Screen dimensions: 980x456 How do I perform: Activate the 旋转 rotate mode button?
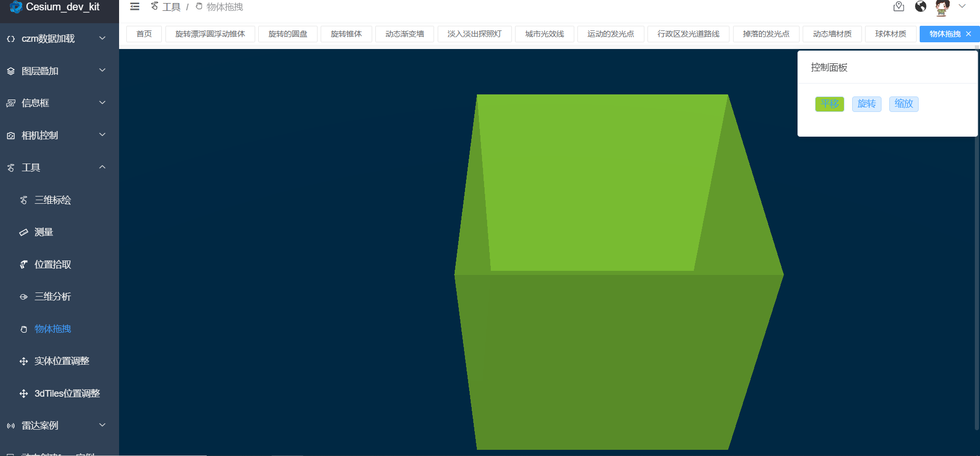tap(867, 104)
